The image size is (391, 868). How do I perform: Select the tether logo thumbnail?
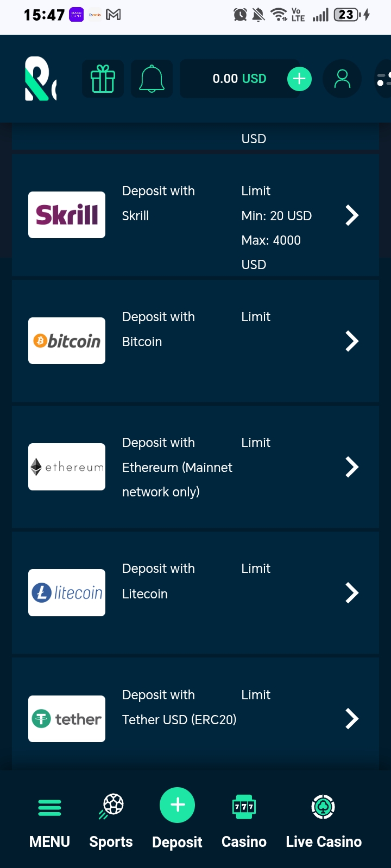coord(67,719)
